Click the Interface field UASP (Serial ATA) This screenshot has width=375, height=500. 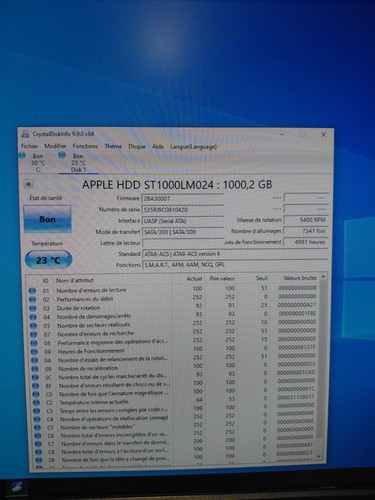point(183,221)
